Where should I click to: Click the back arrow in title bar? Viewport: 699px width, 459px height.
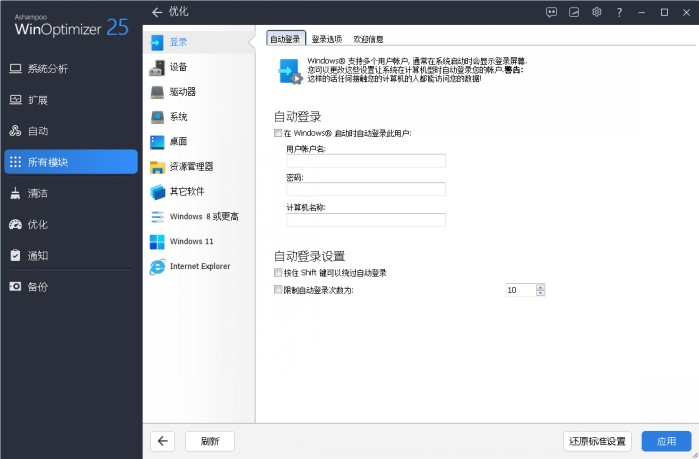click(x=156, y=12)
